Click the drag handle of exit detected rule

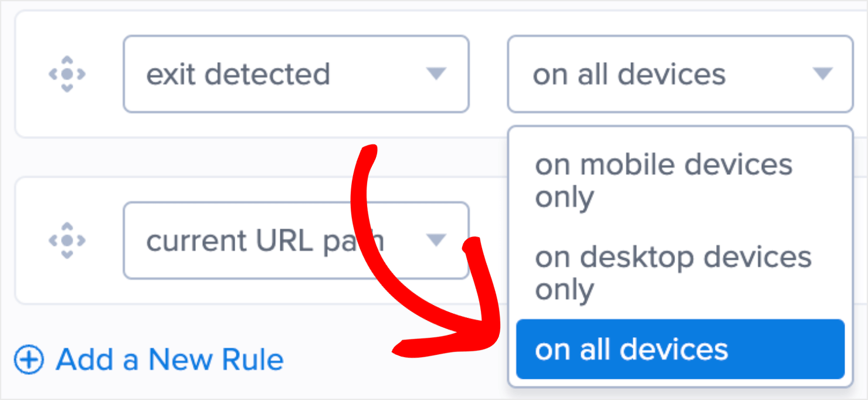(67, 74)
